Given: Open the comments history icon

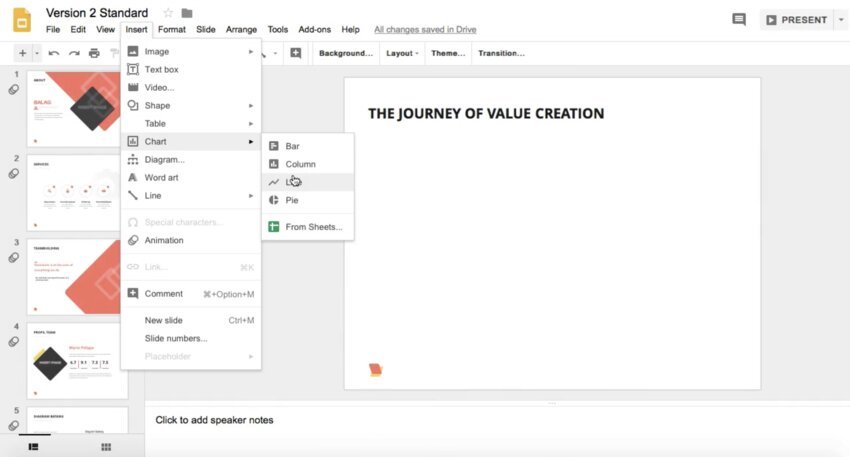Looking at the screenshot, I should coord(739,20).
